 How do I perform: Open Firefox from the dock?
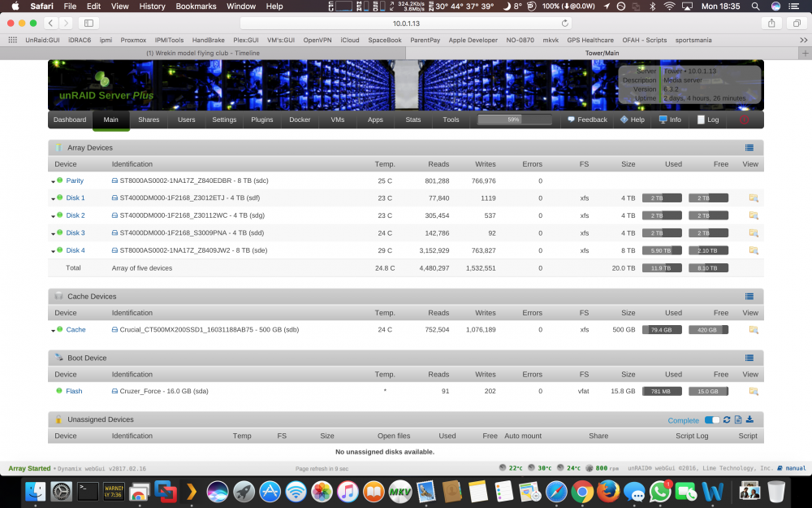pyautogui.click(x=608, y=492)
